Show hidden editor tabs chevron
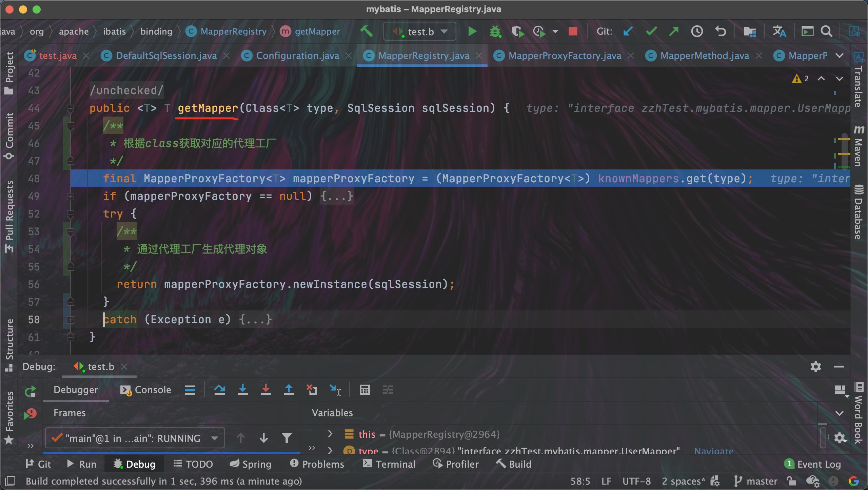This screenshot has width=868, height=490. (x=840, y=56)
